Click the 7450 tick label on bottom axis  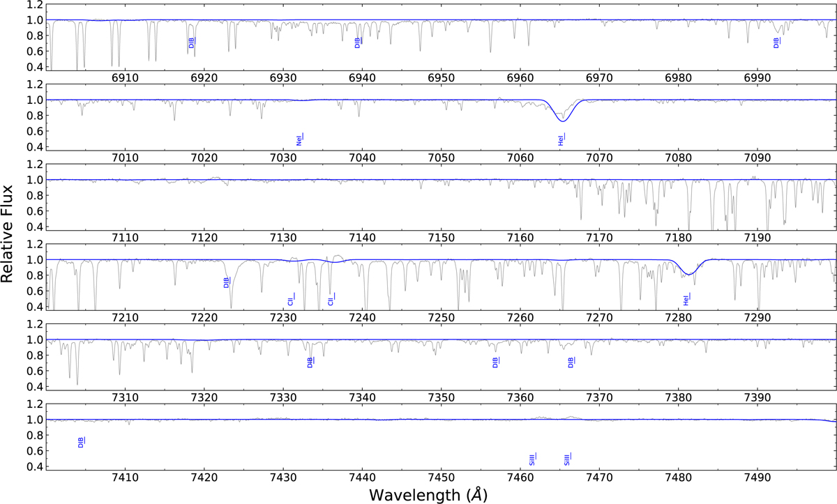tap(441, 476)
